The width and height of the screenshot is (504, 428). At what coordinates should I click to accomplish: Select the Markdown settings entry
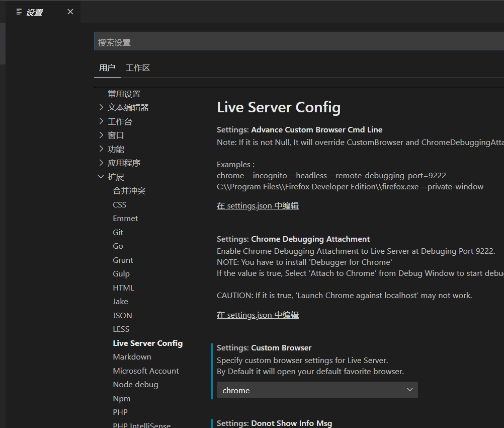click(x=132, y=356)
